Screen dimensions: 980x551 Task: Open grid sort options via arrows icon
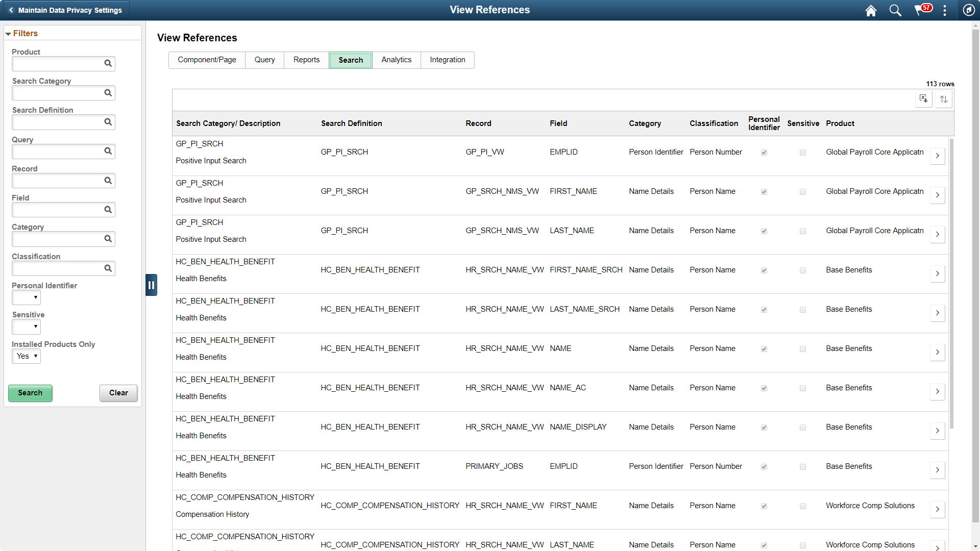tap(944, 98)
